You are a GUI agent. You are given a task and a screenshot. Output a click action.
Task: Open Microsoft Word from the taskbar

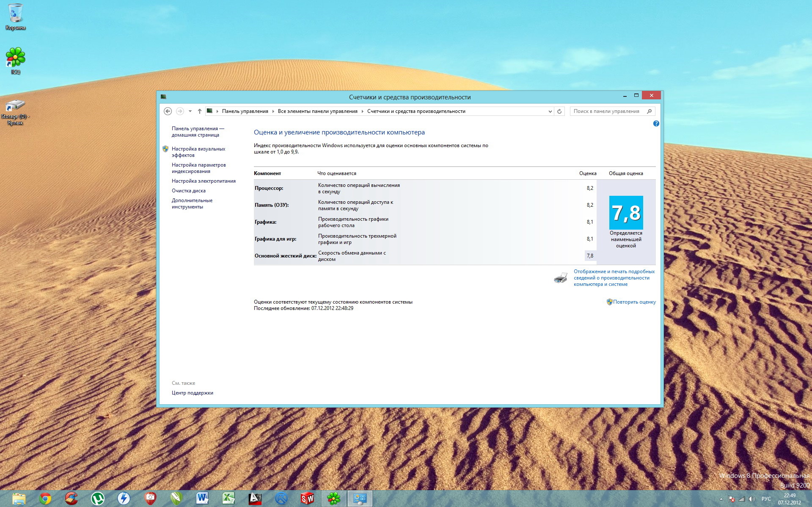point(202,499)
